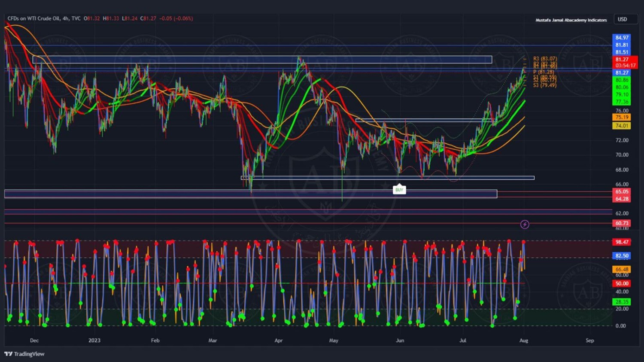
Task: Click the oscillator 0.00 axis value
Action: pos(621,326)
